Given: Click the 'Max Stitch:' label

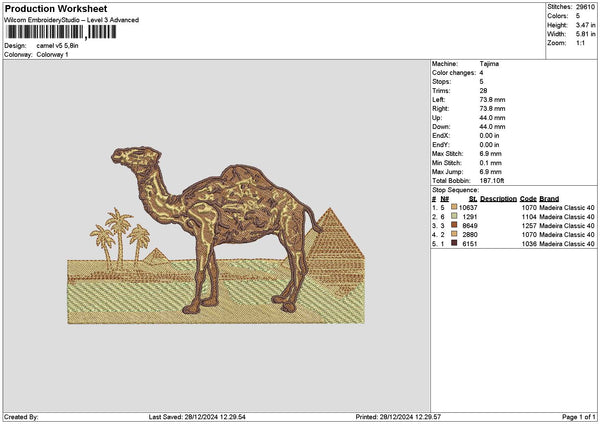Looking at the screenshot, I should [447, 154].
